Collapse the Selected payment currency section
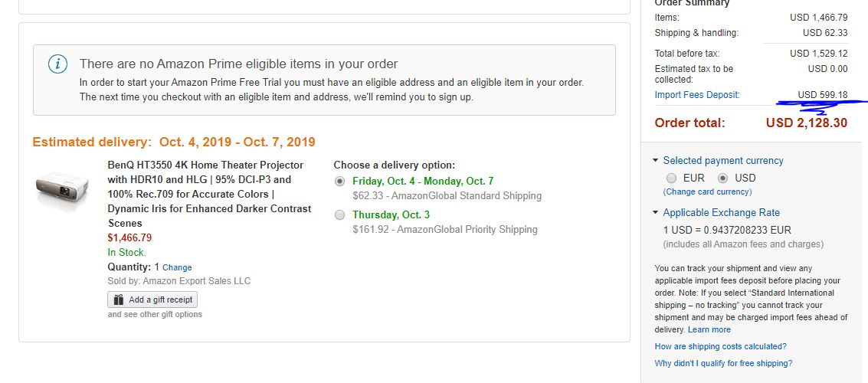 656,161
